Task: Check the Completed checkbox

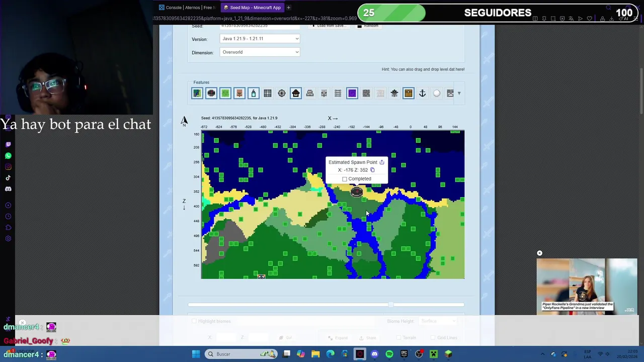Action: click(x=345, y=179)
